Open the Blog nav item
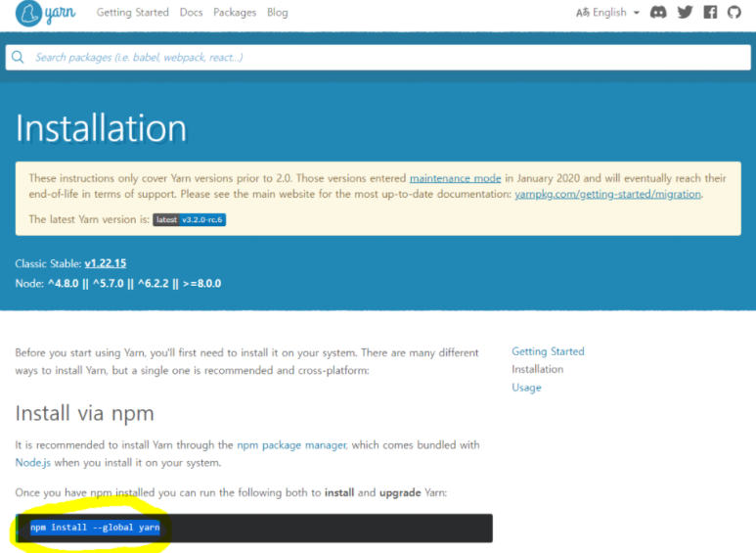Image resolution: width=756 pixels, height=553 pixels. point(277,13)
